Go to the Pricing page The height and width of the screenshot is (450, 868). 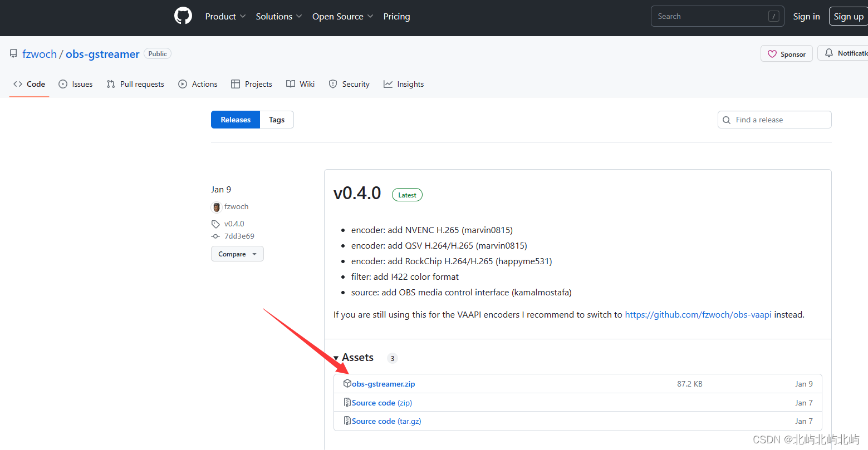pos(396,17)
